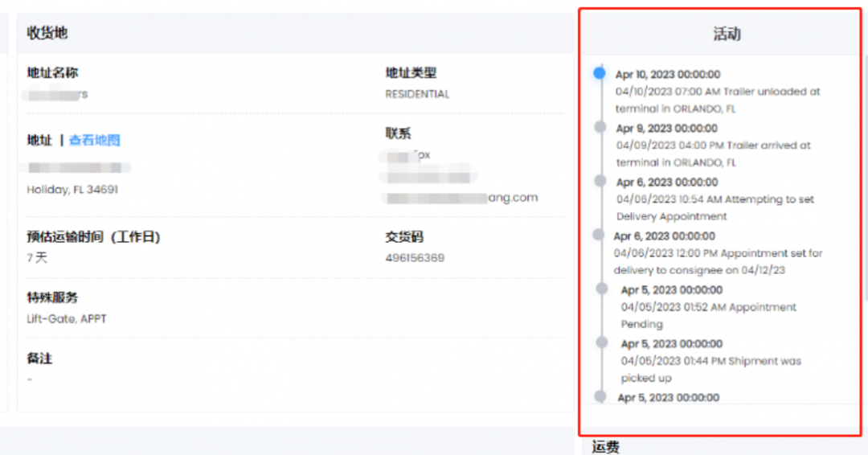868x455 pixels.
Task: Click the 备注 label
Action: pyautogui.click(x=40, y=359)
